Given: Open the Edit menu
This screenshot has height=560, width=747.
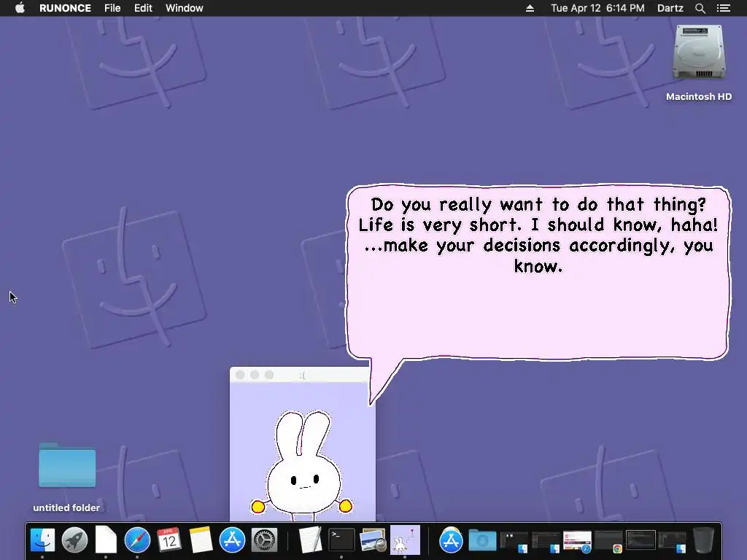Looking at the screenshot, I should tap(143, 8).
